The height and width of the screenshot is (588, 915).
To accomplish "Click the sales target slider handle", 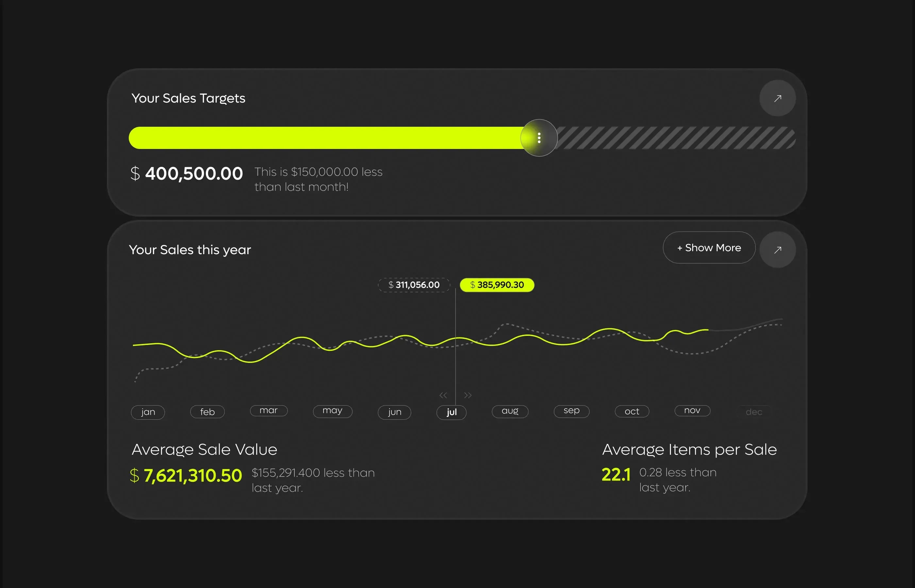I will [x=539, y=138].
